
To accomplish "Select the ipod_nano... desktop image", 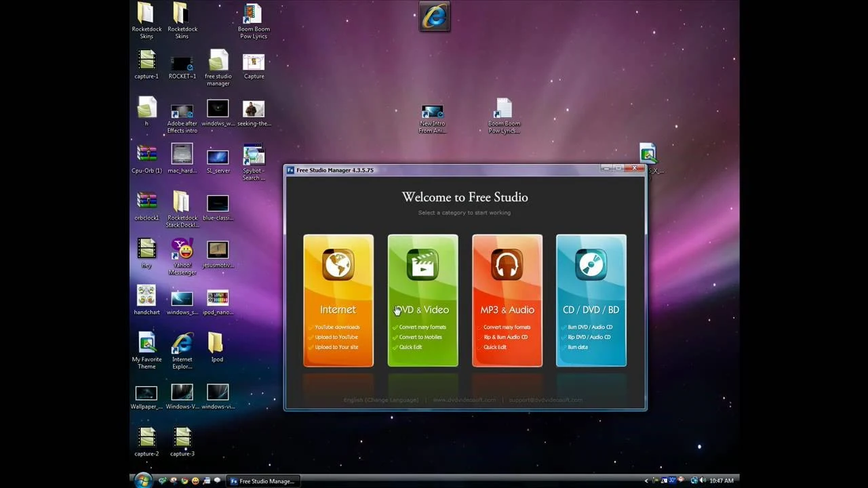I will 218,302.
